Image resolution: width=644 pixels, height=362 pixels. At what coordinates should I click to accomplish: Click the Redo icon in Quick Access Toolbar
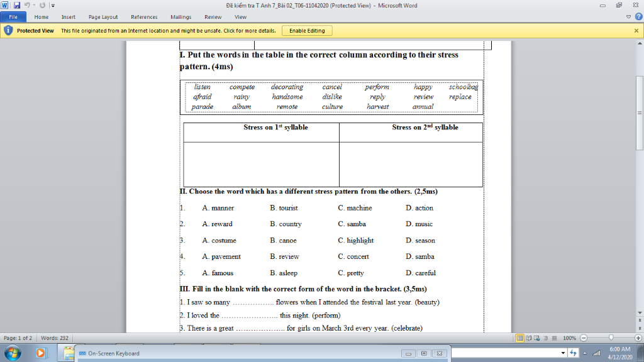click(x=42, y=5)
